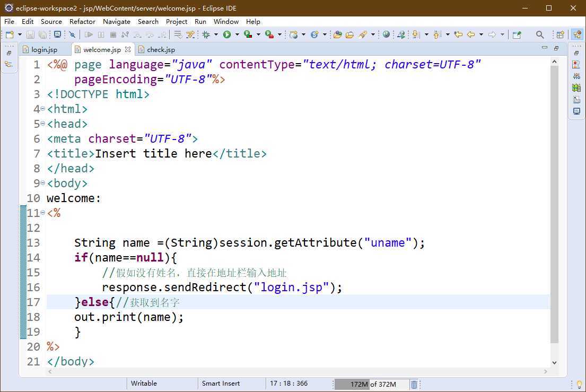
Task: Click the Open Perspective icon
Action: [x=560, y=35]
